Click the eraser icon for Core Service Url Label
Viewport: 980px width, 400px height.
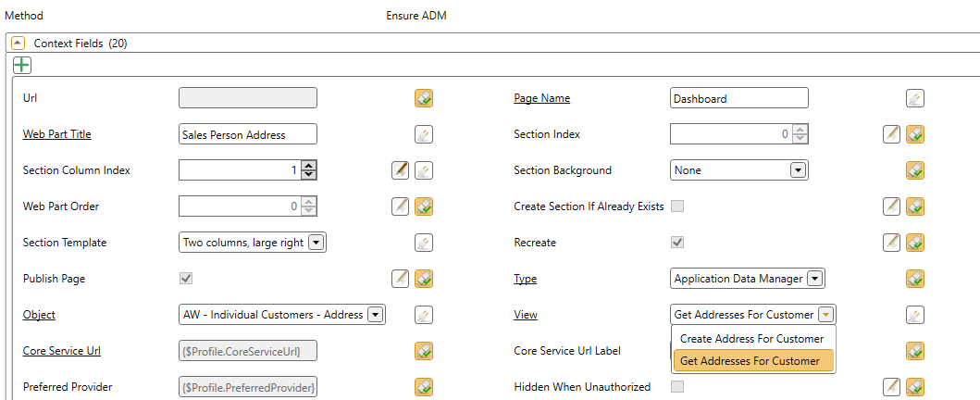point(915,351)
